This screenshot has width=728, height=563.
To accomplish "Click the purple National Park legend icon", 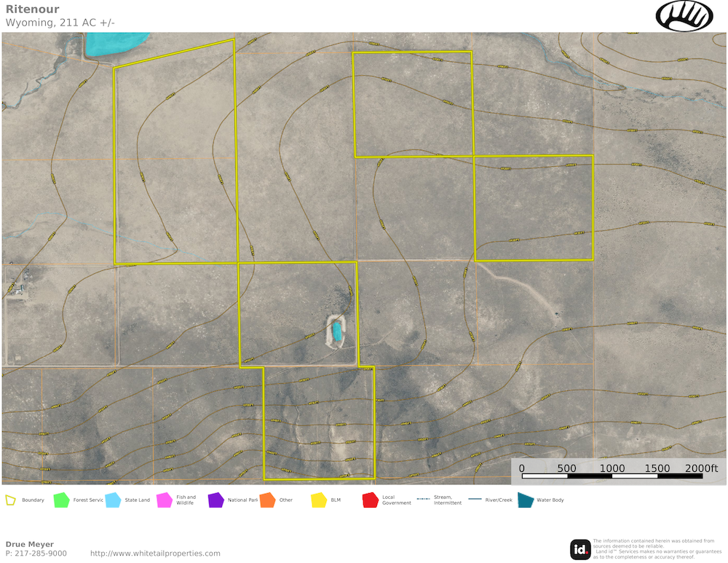I will pyautogui.click(x=215, y=500).
